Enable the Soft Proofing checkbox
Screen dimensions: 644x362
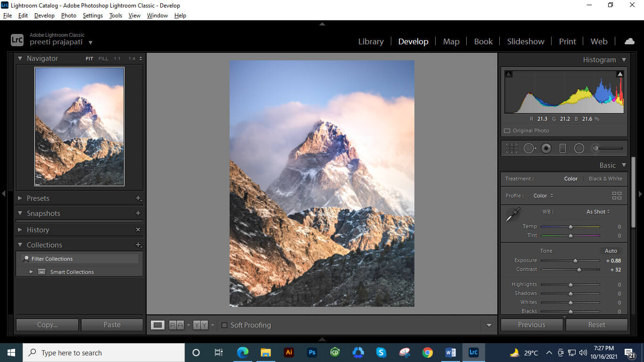[x=224, y=325]
